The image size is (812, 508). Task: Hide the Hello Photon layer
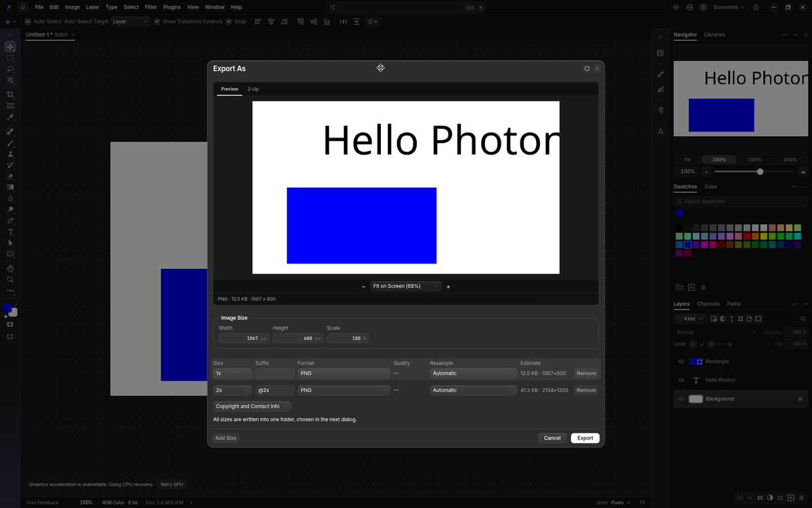pyautogui.click(x=681, y=380)
